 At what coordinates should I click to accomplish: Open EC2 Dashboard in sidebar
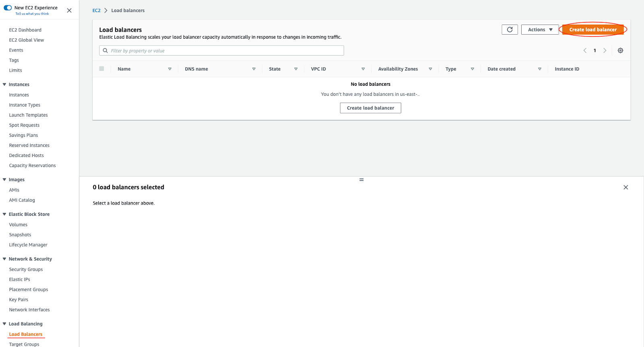point(25,30)
